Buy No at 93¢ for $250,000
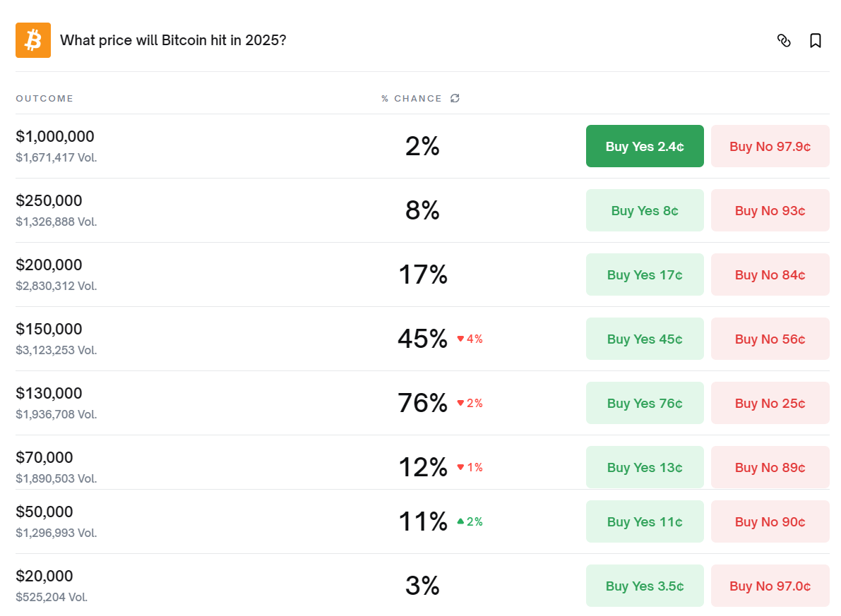This screenshot has width=841, height=616. (x=770, y=210)
